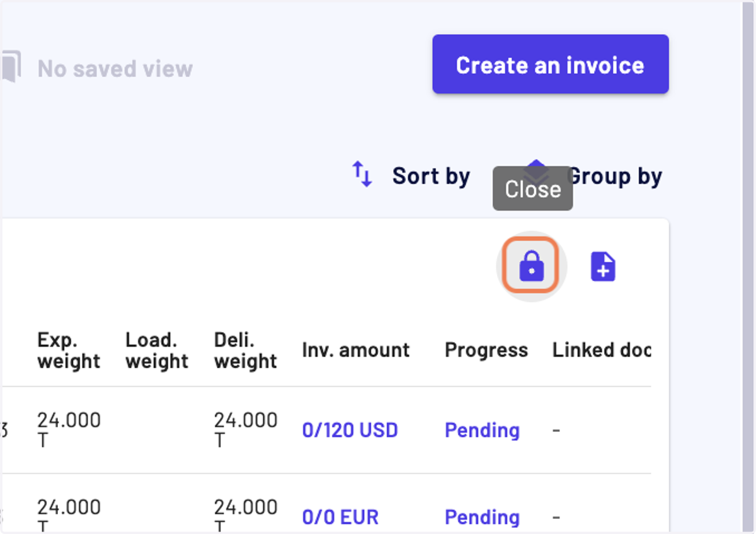Screen dimensions: 756x534
Task: Click the saved view bookmark icon
Action: (10, 67)
